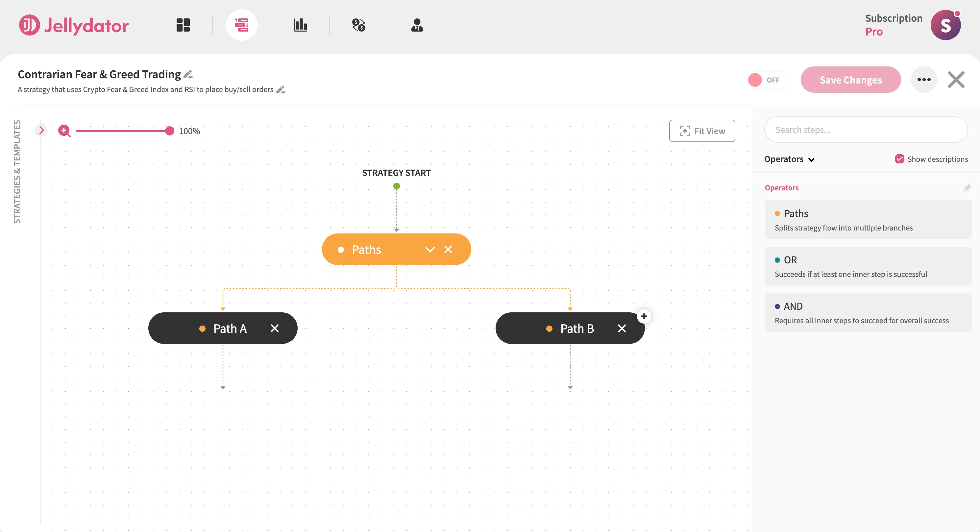
Task: Click the Jellydator logo
Action: coord(74,25)
